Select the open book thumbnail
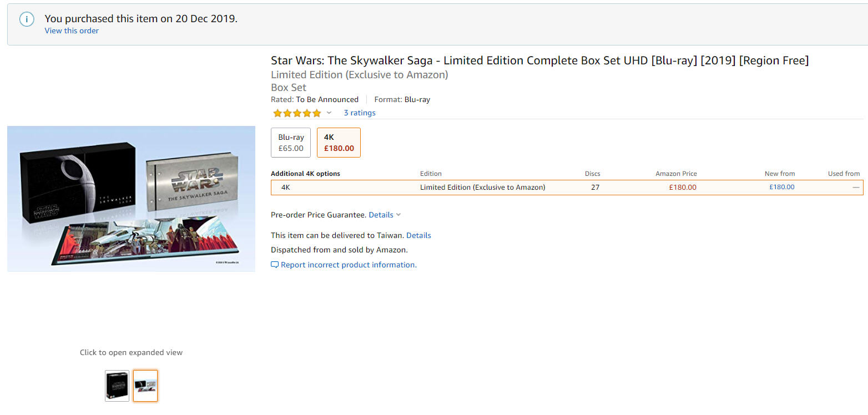The image size is (868, 415). (145, 386)
